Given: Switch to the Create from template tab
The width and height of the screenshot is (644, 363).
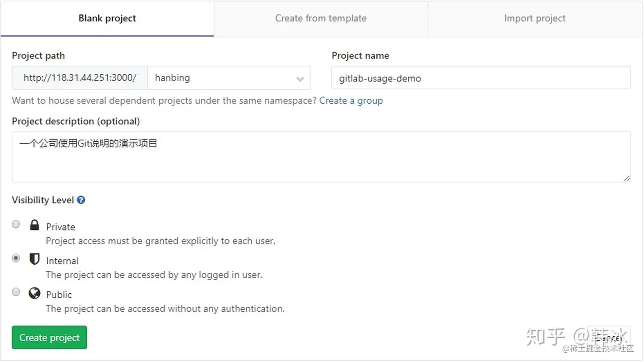Looking at the screenshot, I should (x=321, y=18).
